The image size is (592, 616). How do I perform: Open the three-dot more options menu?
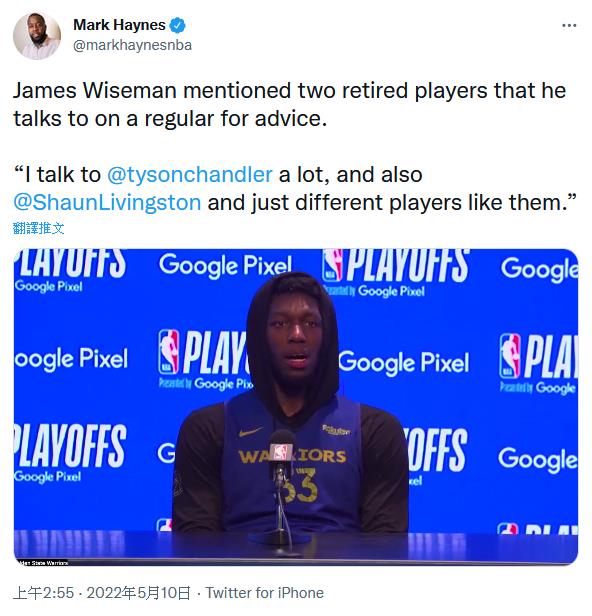coord(569,26)
